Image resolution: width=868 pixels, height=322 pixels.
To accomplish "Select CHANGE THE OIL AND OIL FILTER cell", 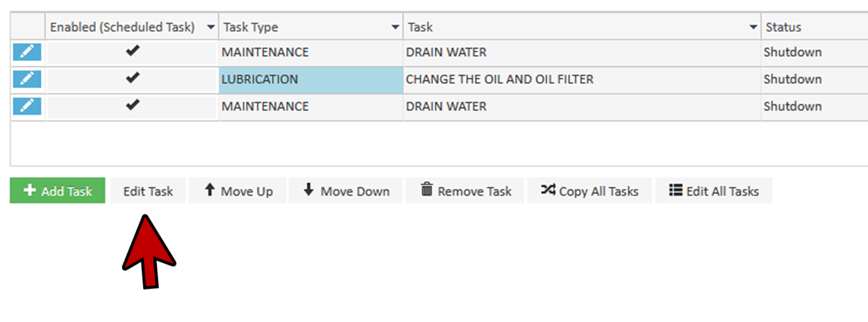I will point(499,79).
